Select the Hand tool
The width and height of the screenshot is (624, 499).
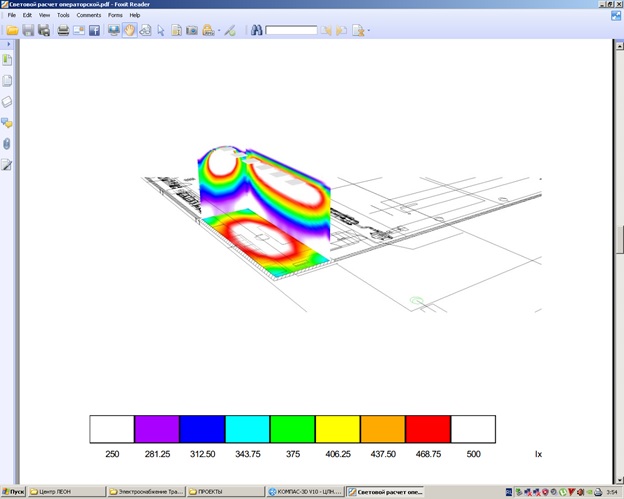click(129, 30)
